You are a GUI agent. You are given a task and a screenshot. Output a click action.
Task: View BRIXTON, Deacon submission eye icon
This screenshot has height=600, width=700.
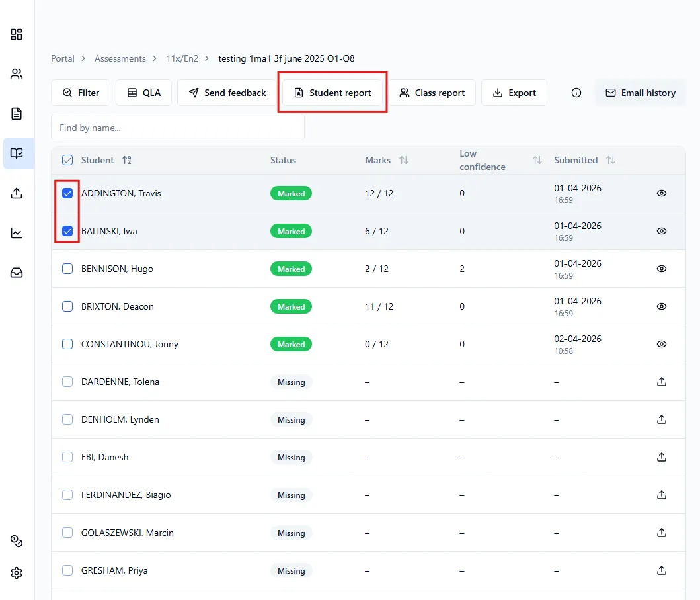click(x=662, y=306)
